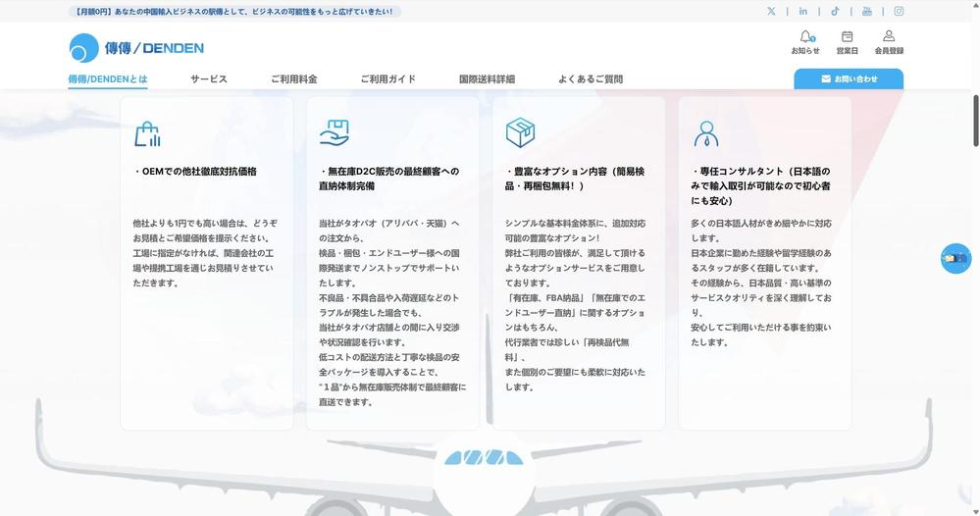Open the YouTube social icon

click(867, 11)
